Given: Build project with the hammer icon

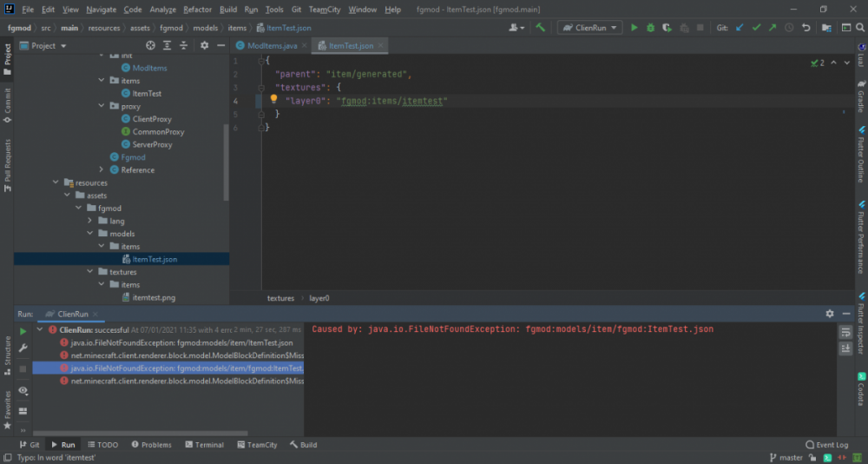Looking at the screenshot, I should 541,28.
